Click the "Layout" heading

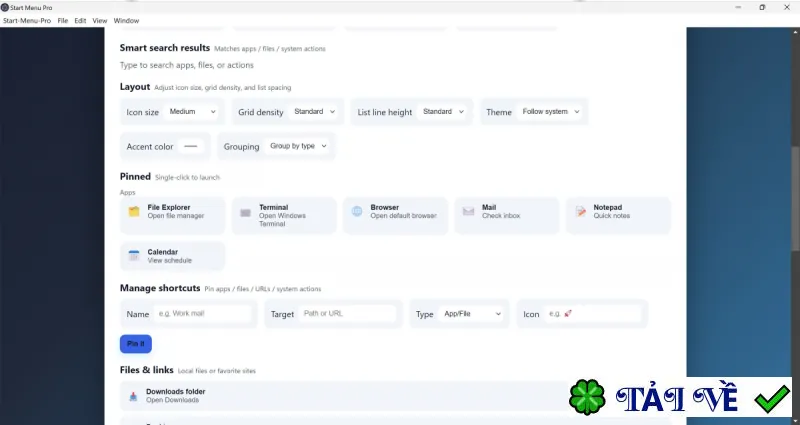[x=135, y=87]
